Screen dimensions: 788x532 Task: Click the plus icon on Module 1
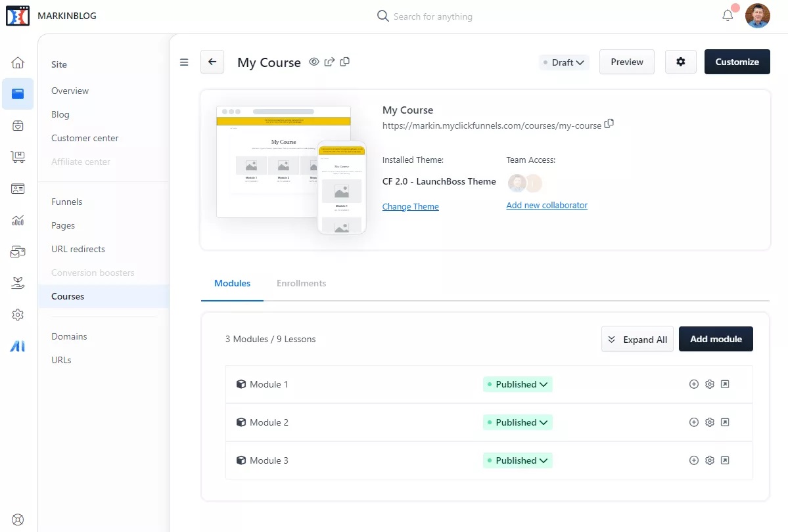(x=693, y=384)
